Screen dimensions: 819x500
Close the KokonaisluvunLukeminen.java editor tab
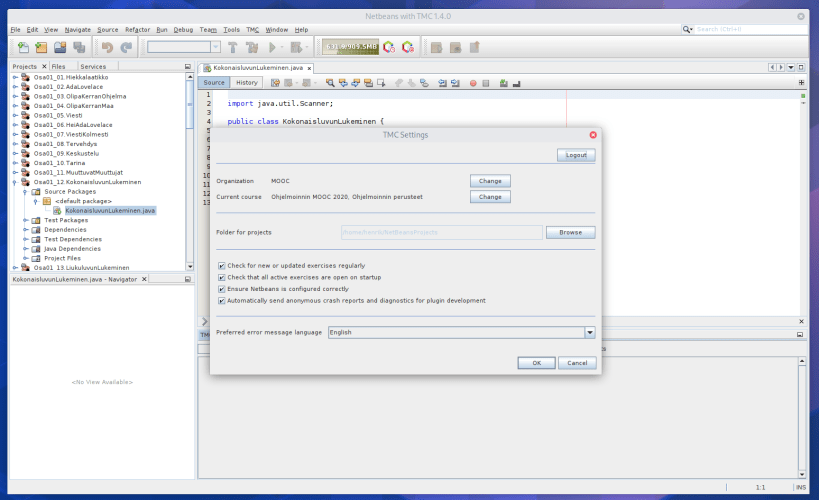309,68
